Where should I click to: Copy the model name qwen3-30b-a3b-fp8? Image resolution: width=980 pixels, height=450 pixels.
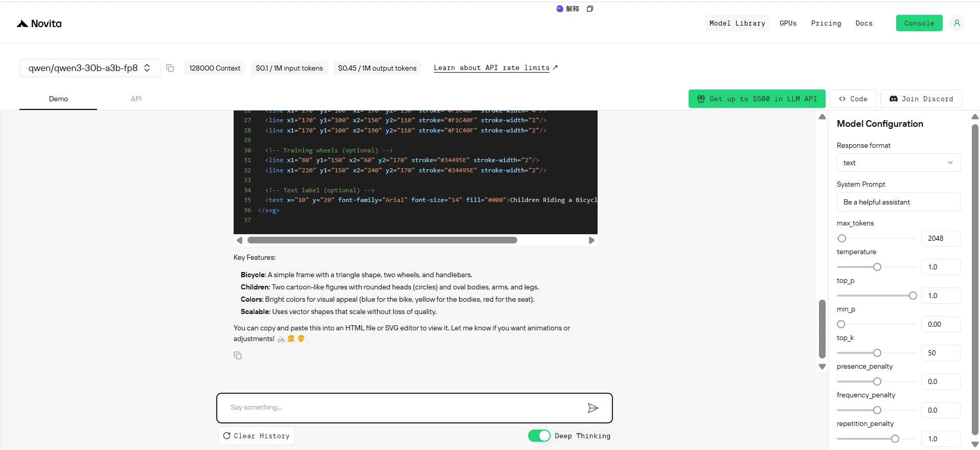[170, 68]
